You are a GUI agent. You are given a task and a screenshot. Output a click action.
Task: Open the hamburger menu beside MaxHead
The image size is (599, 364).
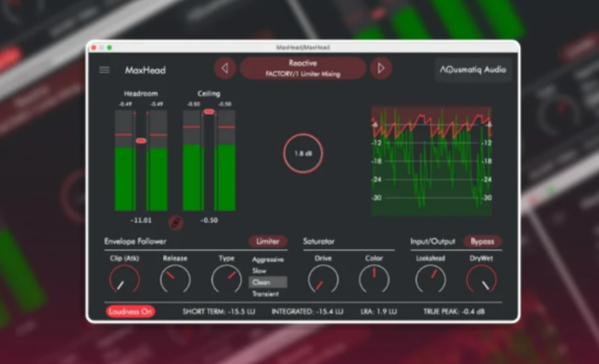tap(104, 69)
